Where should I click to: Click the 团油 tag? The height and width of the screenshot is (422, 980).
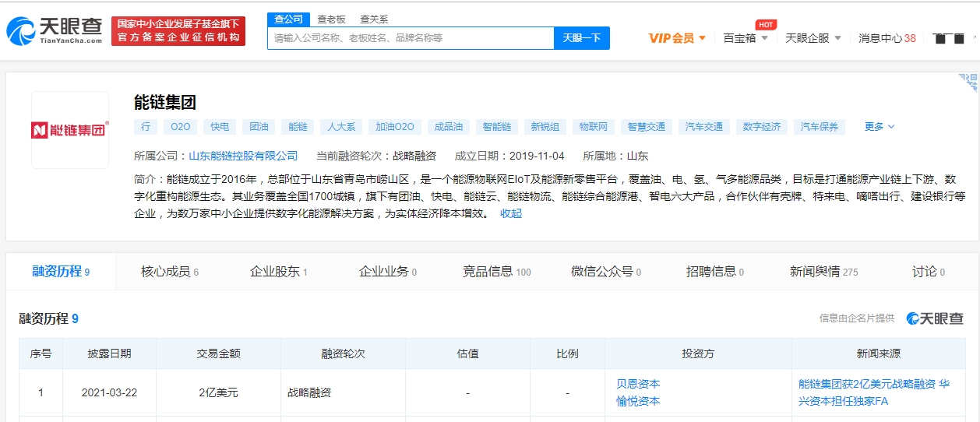tap(259, 126)
